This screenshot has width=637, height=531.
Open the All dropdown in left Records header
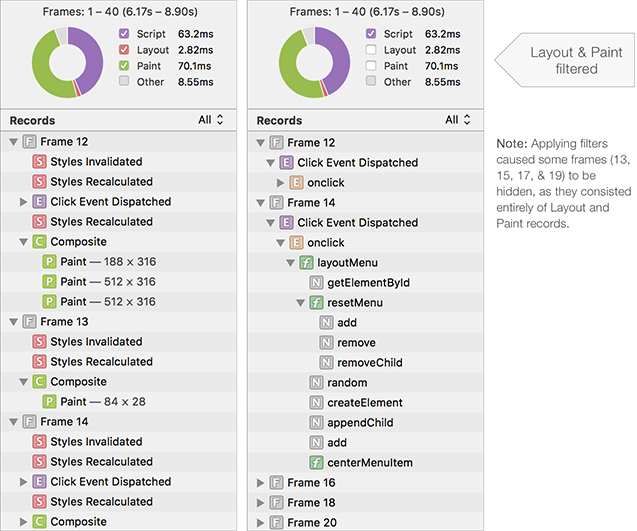coord(210,120)
